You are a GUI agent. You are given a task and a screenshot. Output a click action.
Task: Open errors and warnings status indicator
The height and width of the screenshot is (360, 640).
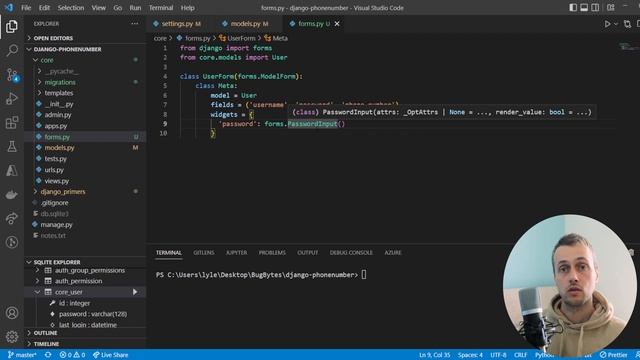coord(72,355)
